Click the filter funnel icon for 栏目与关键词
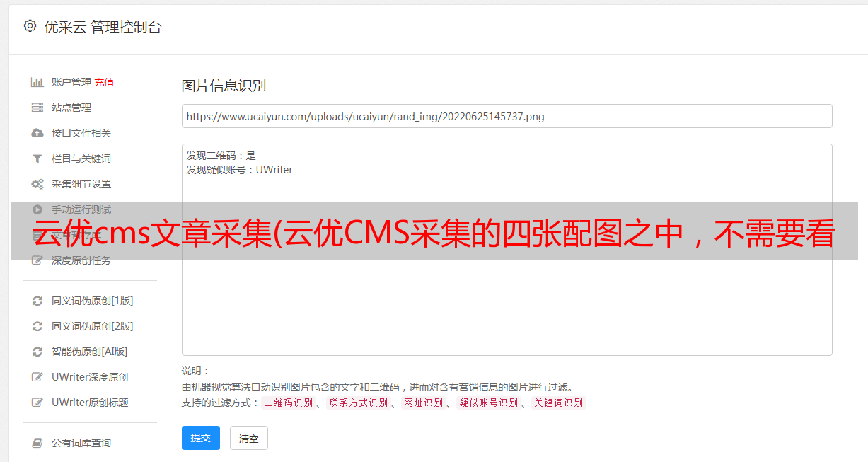 tap(37, 158)
